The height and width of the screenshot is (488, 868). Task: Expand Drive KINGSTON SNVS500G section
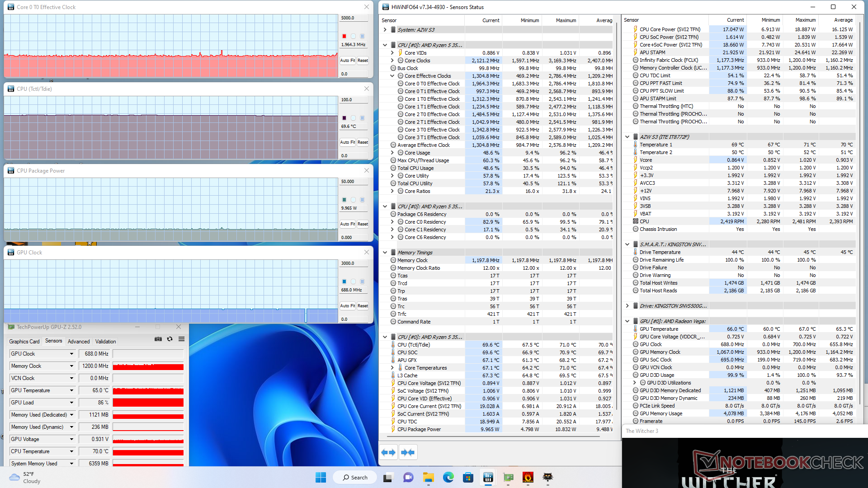[627, 306]
